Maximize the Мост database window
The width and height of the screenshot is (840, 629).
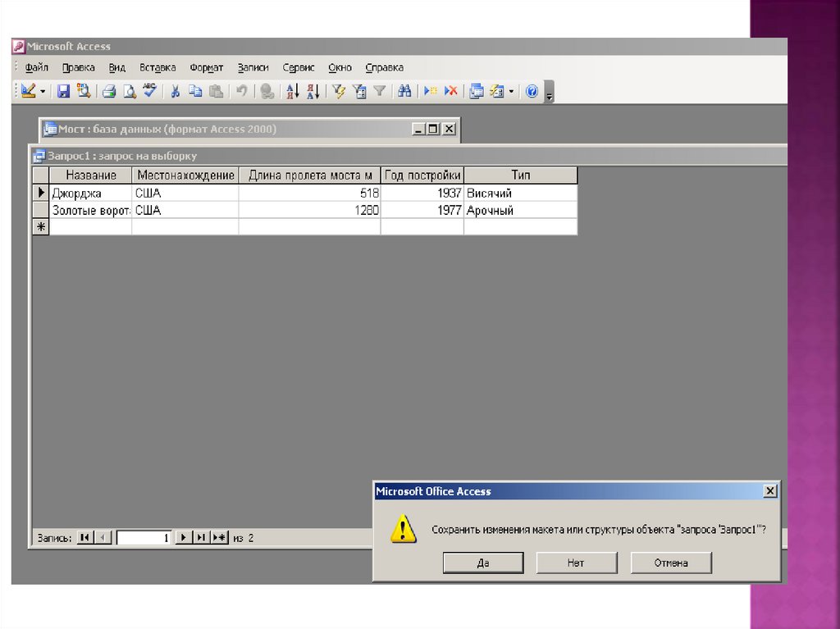(433, 129)
